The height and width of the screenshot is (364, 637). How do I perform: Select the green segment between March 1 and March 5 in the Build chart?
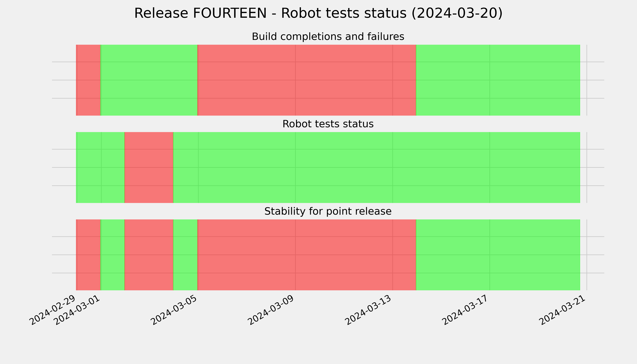click(149, 80)
